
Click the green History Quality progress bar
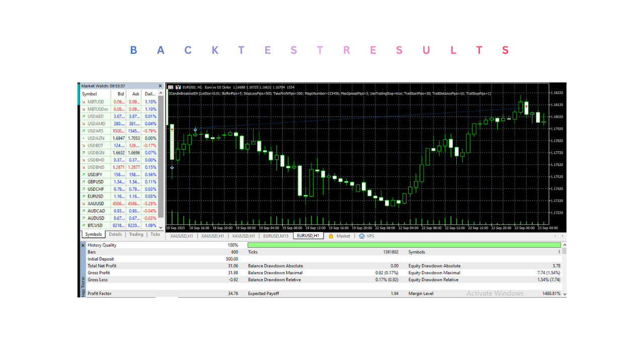[x=403, y=245]
